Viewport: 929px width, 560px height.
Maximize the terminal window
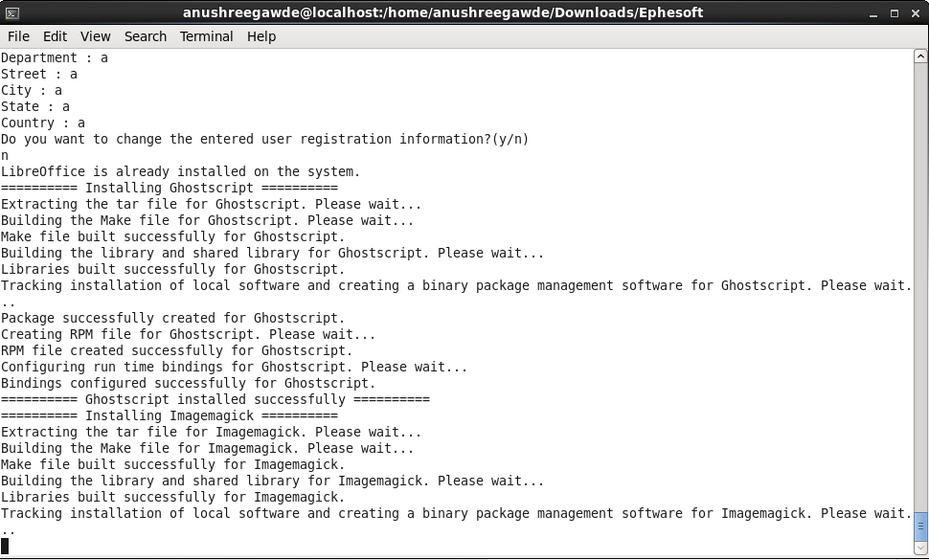tap(895, 13)
